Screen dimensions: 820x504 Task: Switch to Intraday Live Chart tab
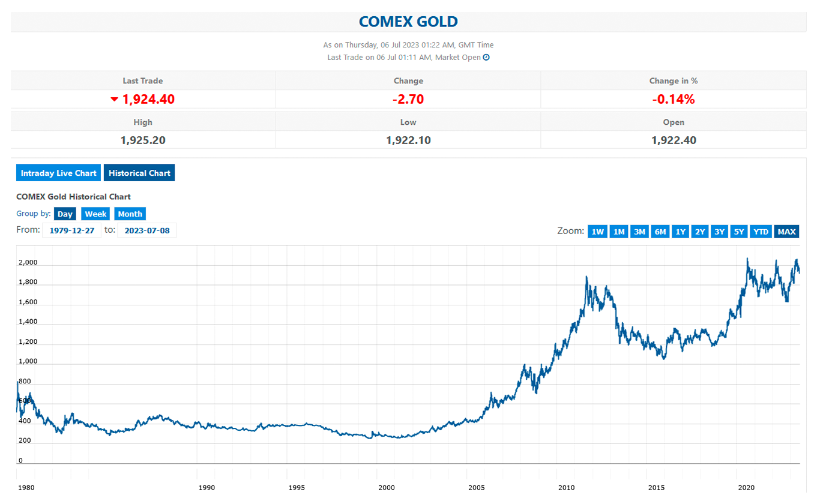[58, 173]
